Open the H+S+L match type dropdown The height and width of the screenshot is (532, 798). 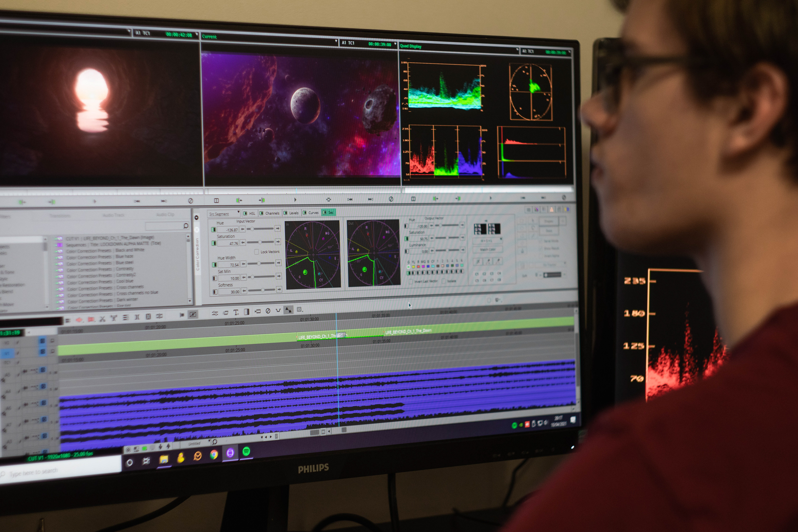[x=488, y=241]
